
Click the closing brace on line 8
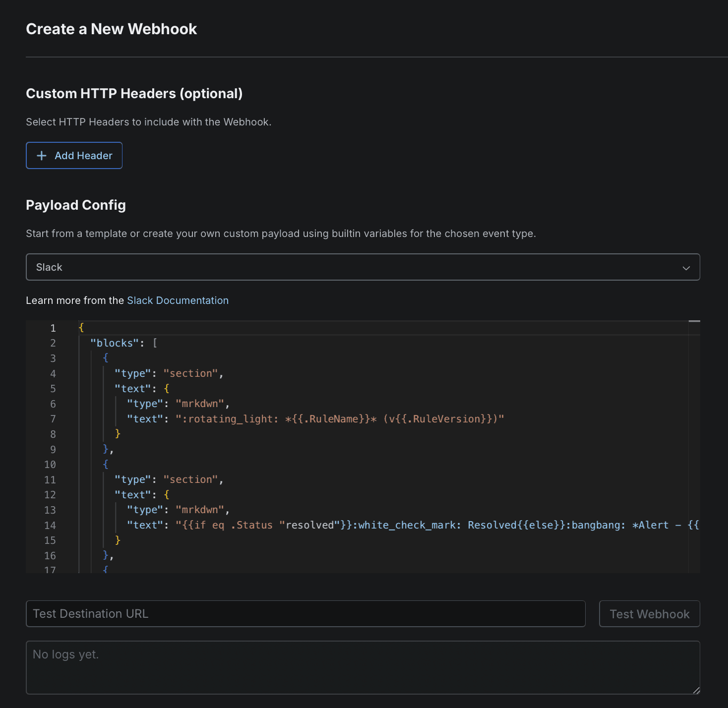118,434
